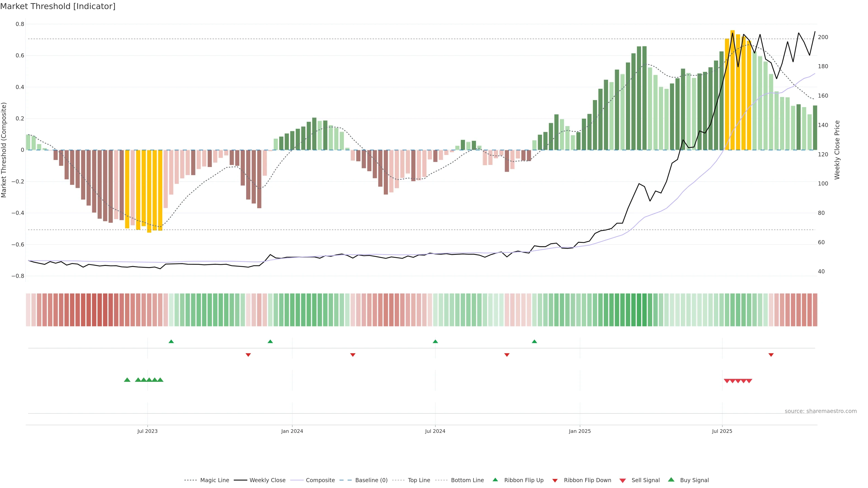Click the Buy Signal legend icon

(x=671, y=480)
